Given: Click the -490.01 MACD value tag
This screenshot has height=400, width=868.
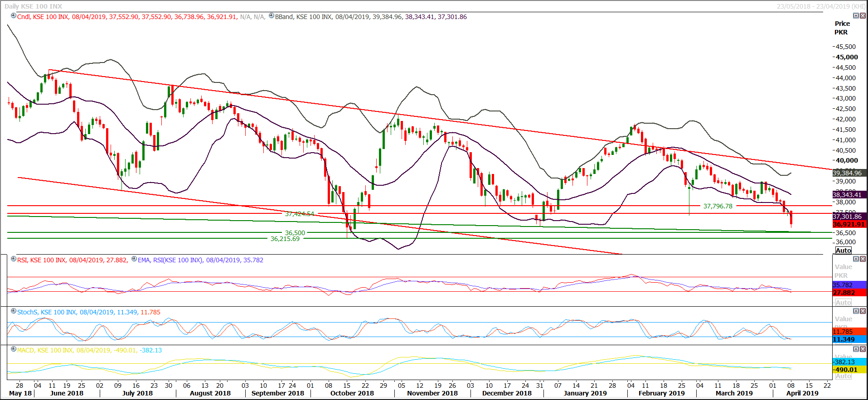Looking at the screenshot, I should (x=849, y=370).
